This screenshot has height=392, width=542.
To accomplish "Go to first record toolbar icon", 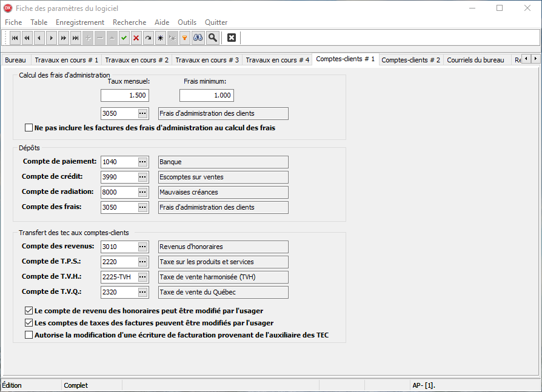I will pos(15,38).
